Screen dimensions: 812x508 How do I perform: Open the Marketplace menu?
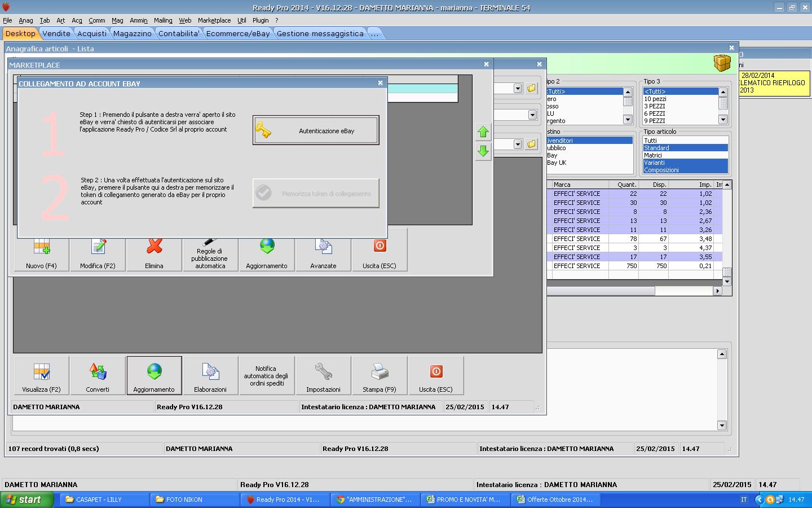tap(214, 20)
